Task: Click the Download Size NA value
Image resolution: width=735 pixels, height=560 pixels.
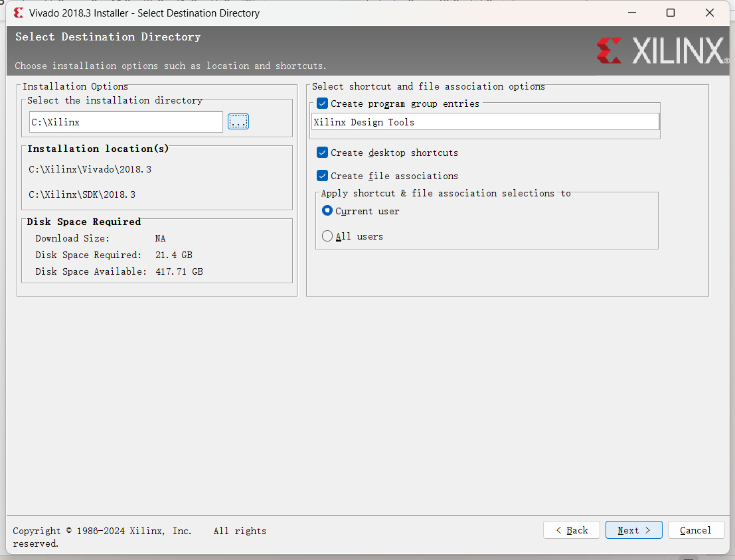Action: click(x=160, y=238)
